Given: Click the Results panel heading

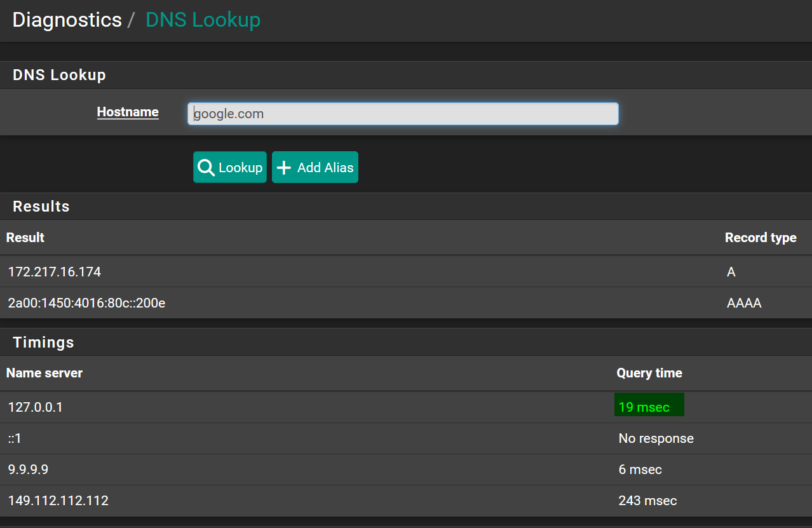Looking at the screenshot, I should [x=41, y=206].
